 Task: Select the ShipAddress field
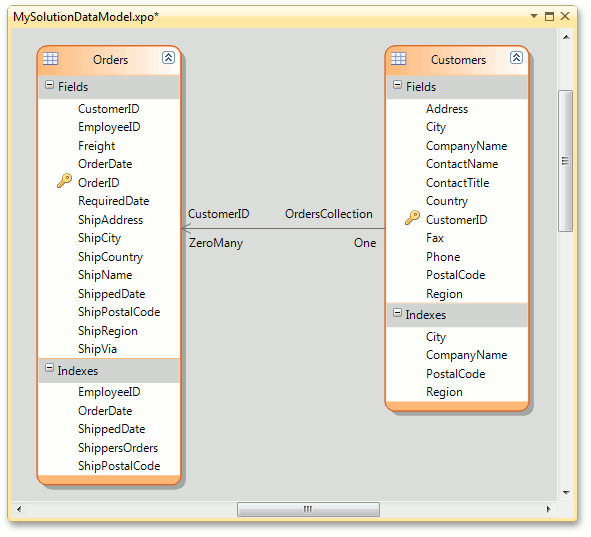(x=109, y=220)
